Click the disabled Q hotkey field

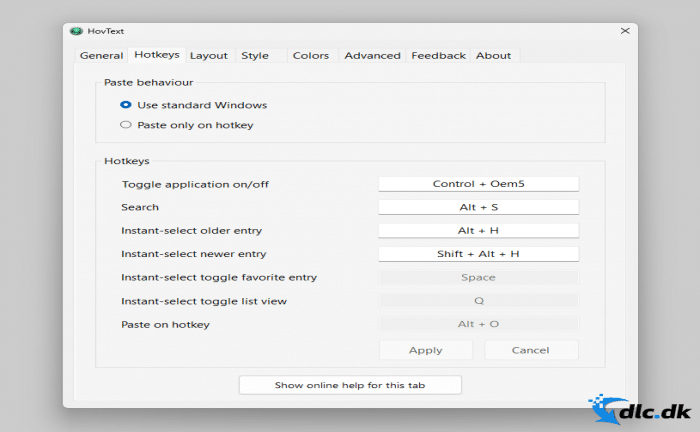[x=479, y=301]
